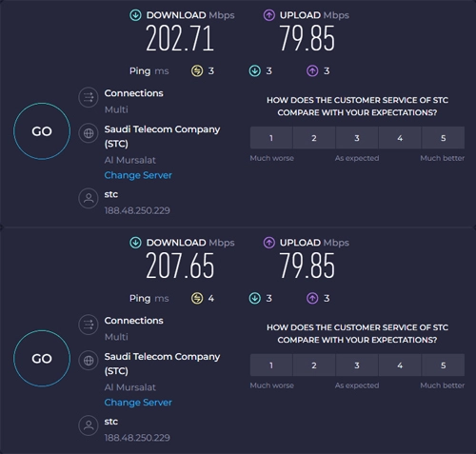
Task: Choose rating 5 in the top survey
Action: [x=444, y=138]
